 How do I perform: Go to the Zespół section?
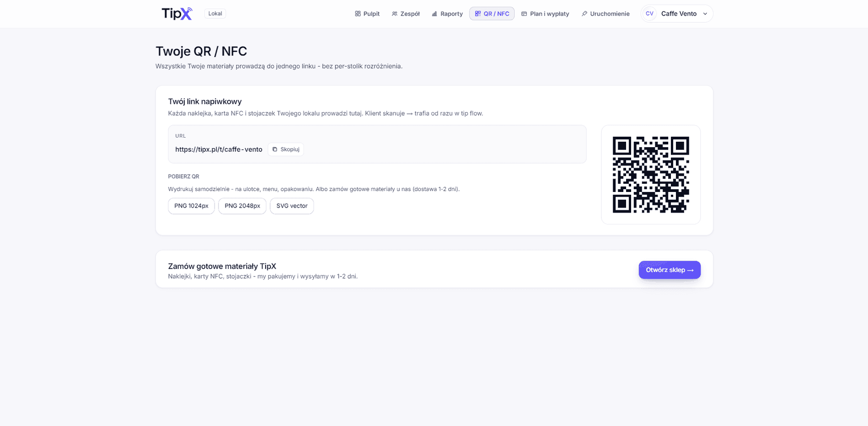point(406,14)
